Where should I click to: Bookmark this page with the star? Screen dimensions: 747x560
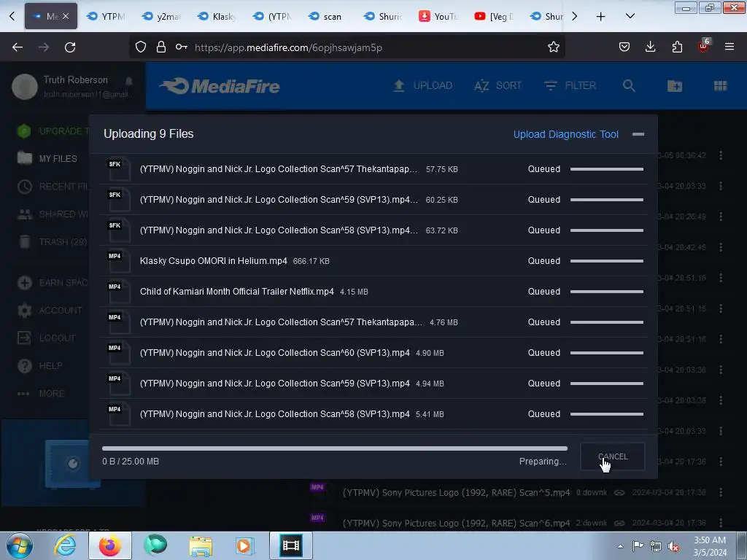(x=553, y=47)
